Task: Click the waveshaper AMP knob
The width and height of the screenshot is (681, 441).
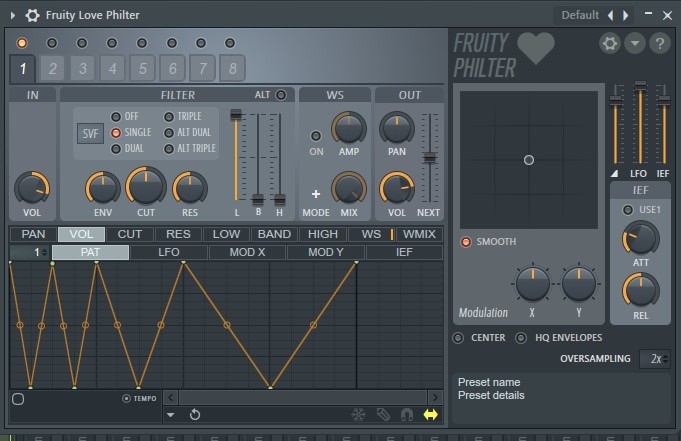Action: [x=349, y=129]
